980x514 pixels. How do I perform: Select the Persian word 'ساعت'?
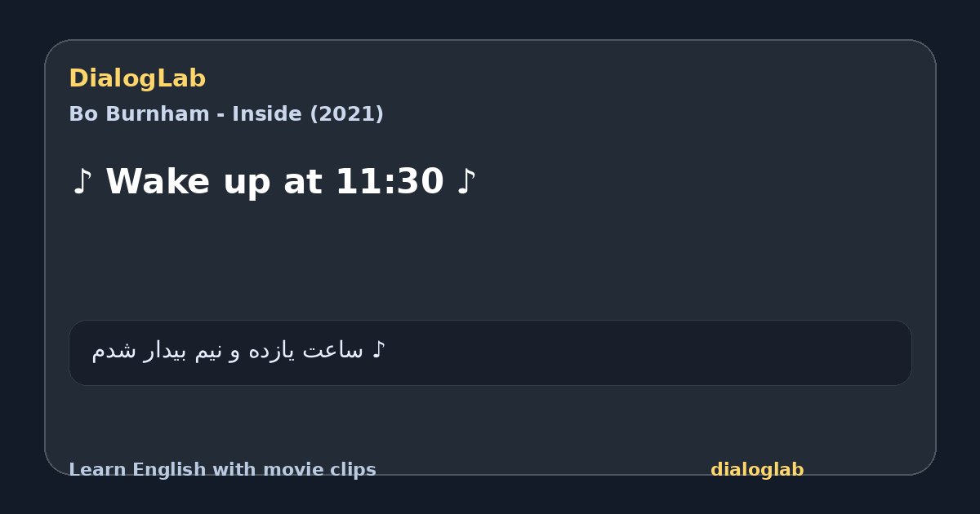[332, 351]
